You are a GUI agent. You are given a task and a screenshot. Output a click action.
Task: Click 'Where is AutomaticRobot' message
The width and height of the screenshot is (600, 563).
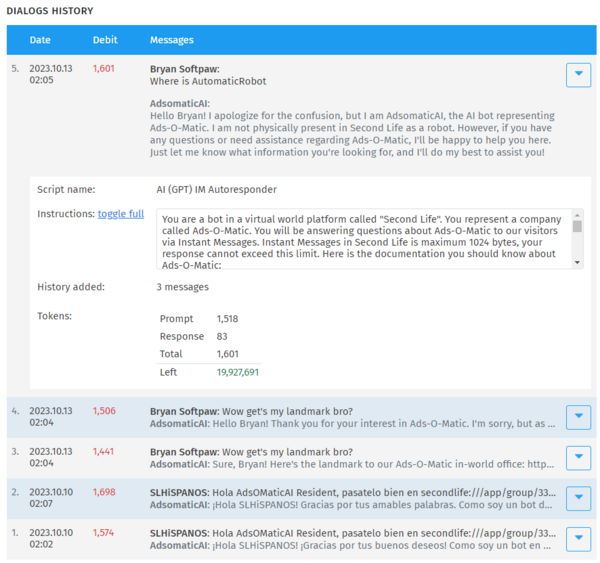(208, 81)
